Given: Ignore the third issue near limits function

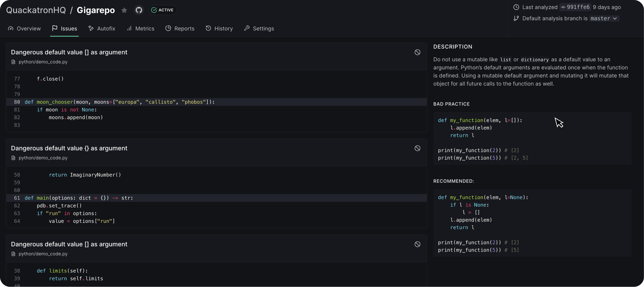Looking at the screenshot, I should pos(417,244).
